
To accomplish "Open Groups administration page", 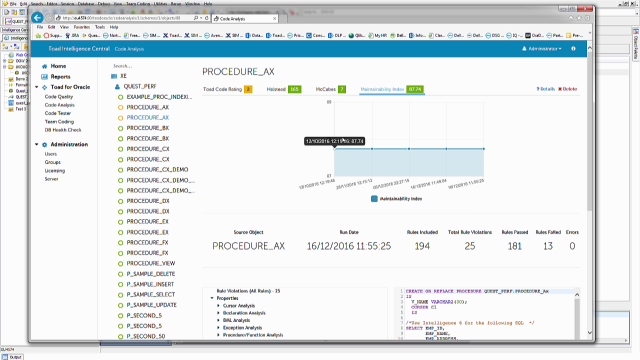I will tap(53, 162).
